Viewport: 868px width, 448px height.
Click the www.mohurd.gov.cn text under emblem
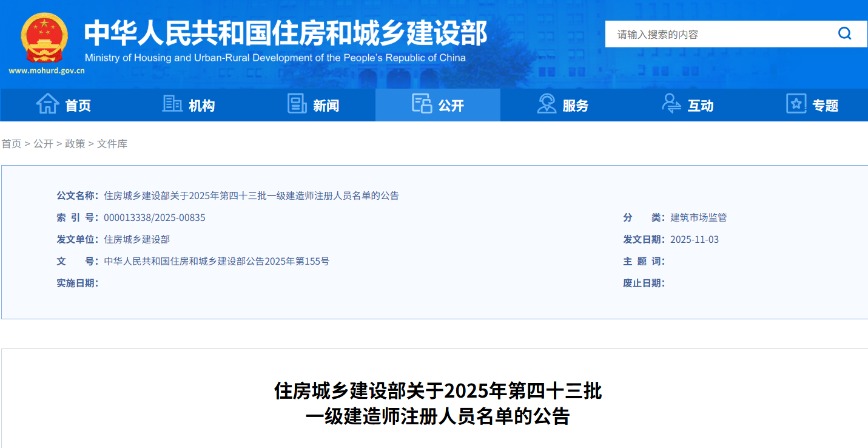(47, 70)
